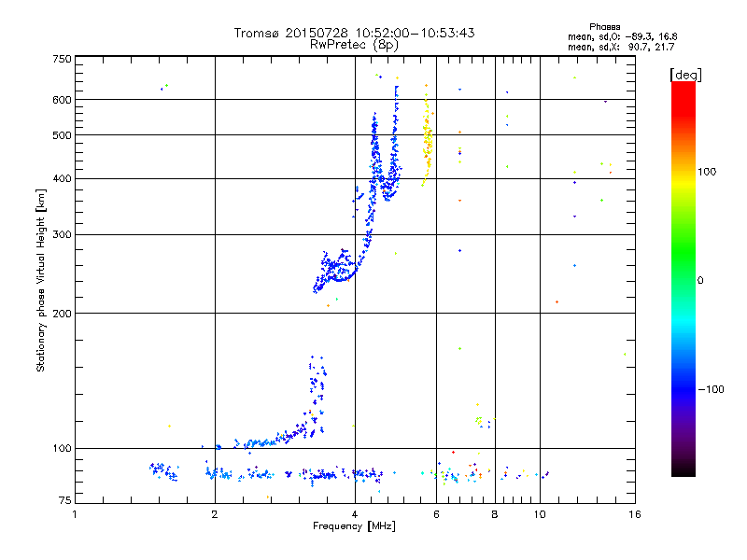Click the y-axis tick label '750'

click(62, 59)
